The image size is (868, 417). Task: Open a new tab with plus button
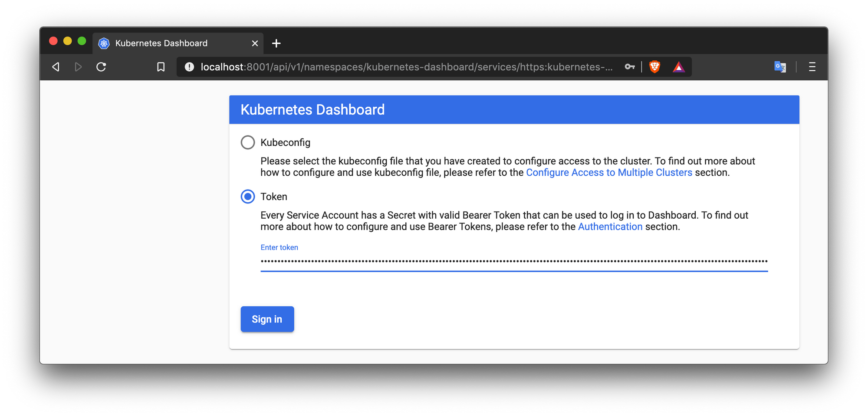(276, 43)
